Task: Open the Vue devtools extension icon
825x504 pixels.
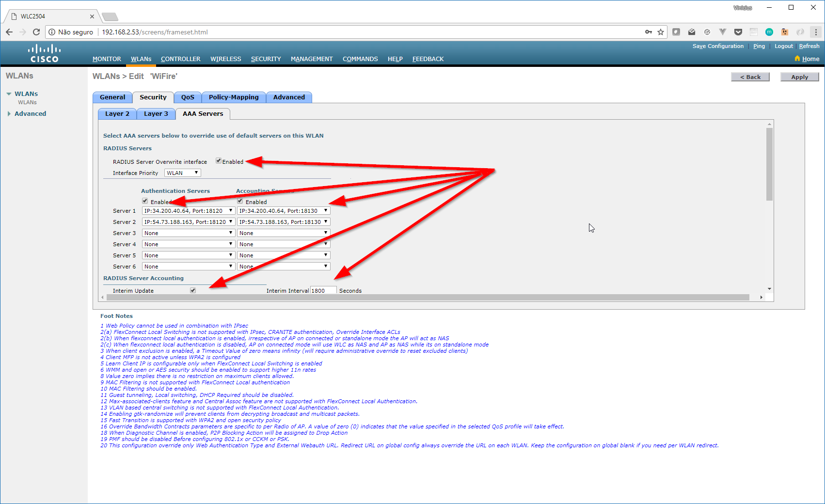Action: point(723,32)
